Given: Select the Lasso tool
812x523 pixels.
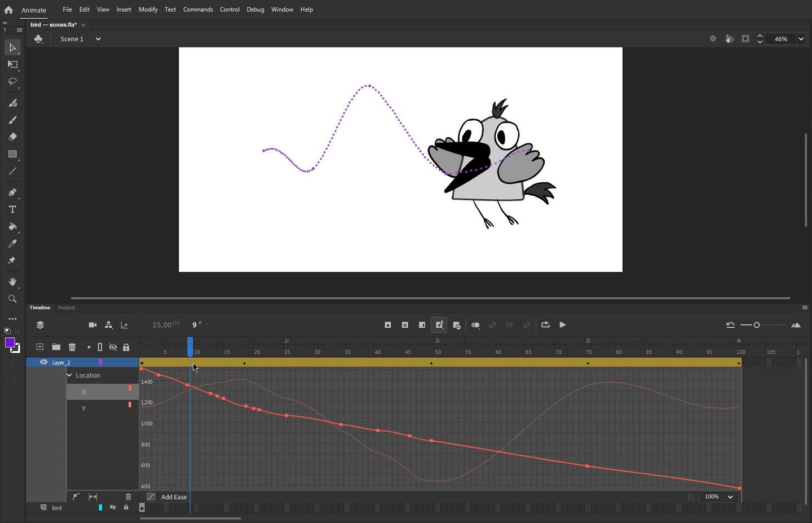Looking at the screenshot, I should [x=12, y=82].
